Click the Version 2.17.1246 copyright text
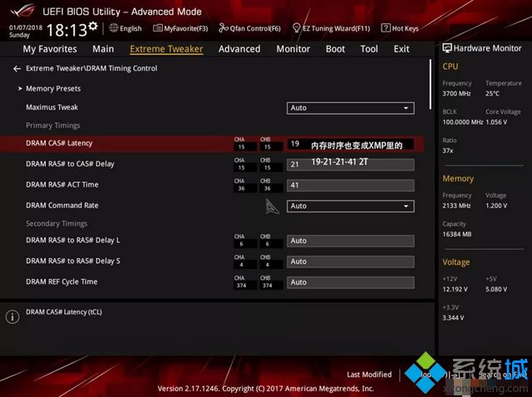Viewport: 532px width, 397px height. click(266, 389)
